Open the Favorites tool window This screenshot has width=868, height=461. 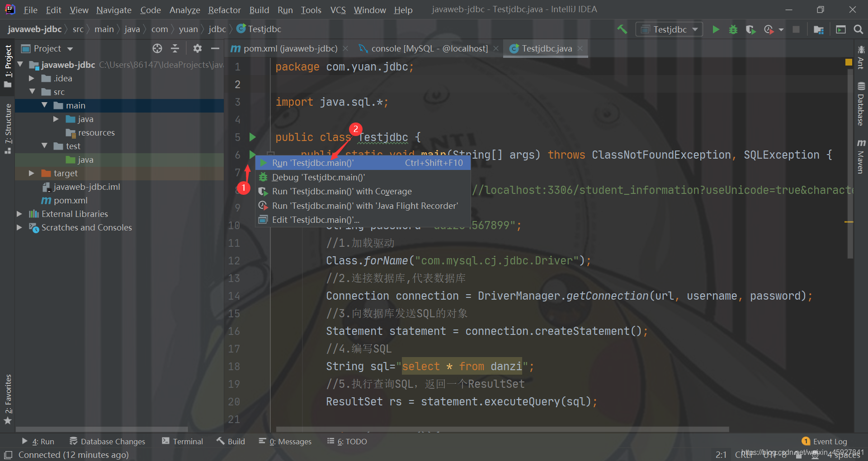pyautogui.click(x=8, y=400)
